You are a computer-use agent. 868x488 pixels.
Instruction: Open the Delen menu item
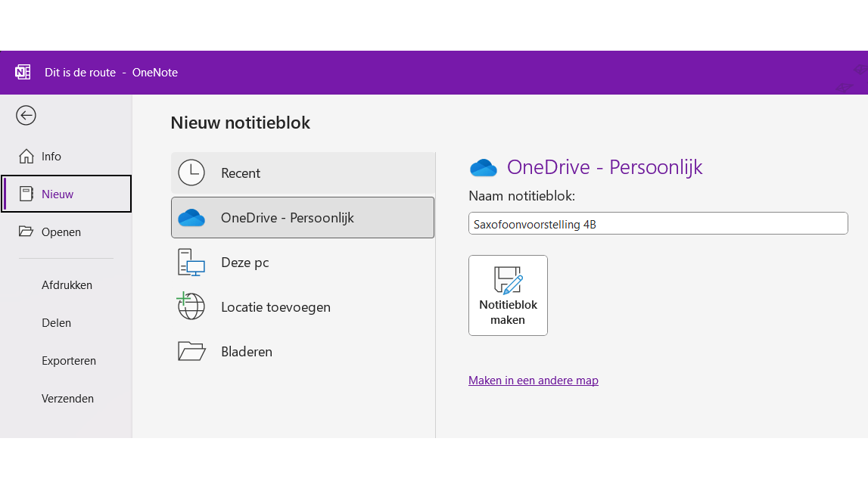pos(56,323)
